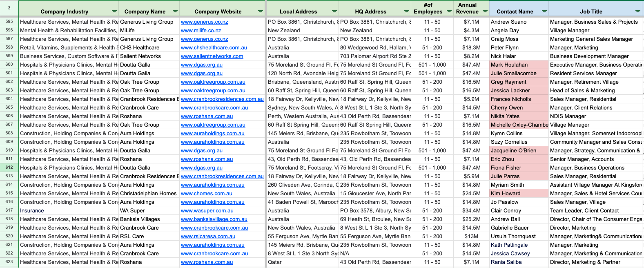Select cell containing Cherry Owen
Screen dimensions: 644x268
[x=519, y=108]
